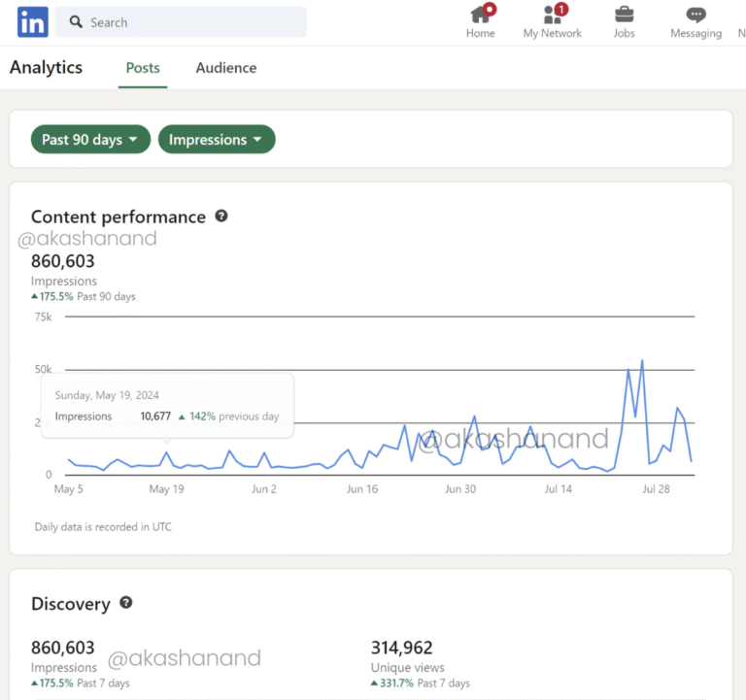Open the Home feed icon

[480, 15]
